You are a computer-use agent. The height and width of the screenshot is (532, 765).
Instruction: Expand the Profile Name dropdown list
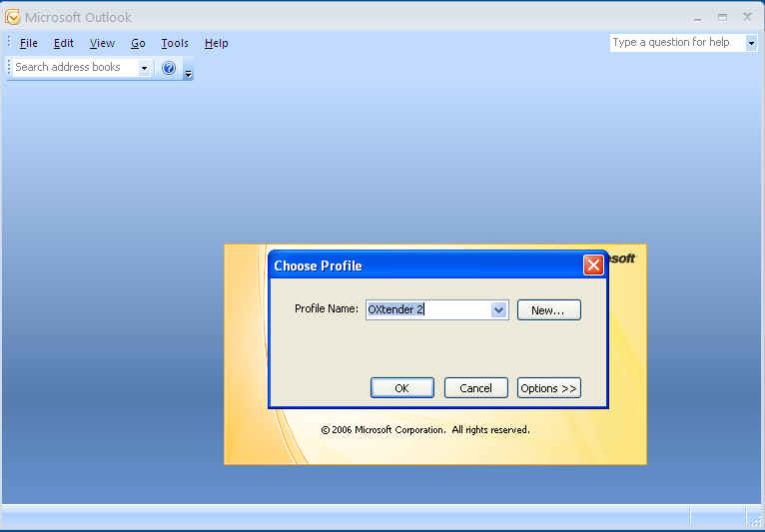[x=498, y=309]
